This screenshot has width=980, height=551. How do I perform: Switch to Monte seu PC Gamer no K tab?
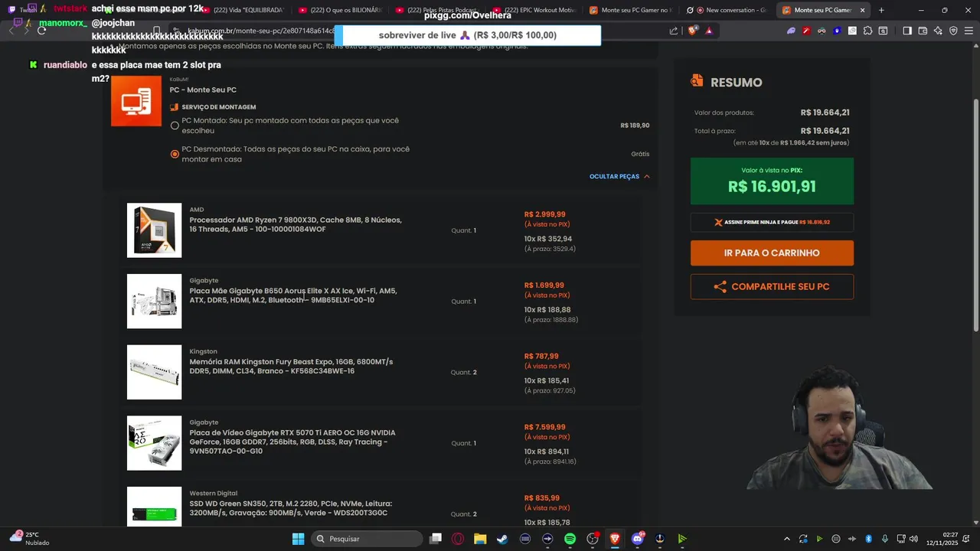[x=631, y=10]
